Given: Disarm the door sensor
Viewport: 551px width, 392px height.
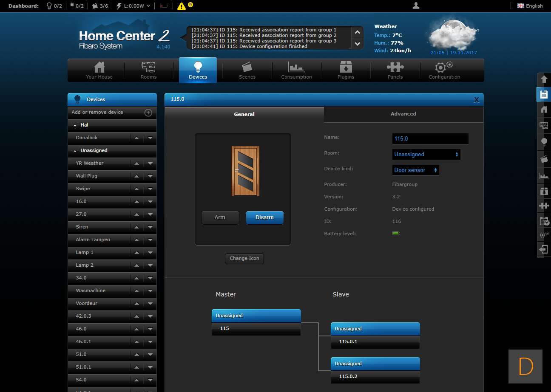Looking at the screenshot, I should tap(264, 217).
